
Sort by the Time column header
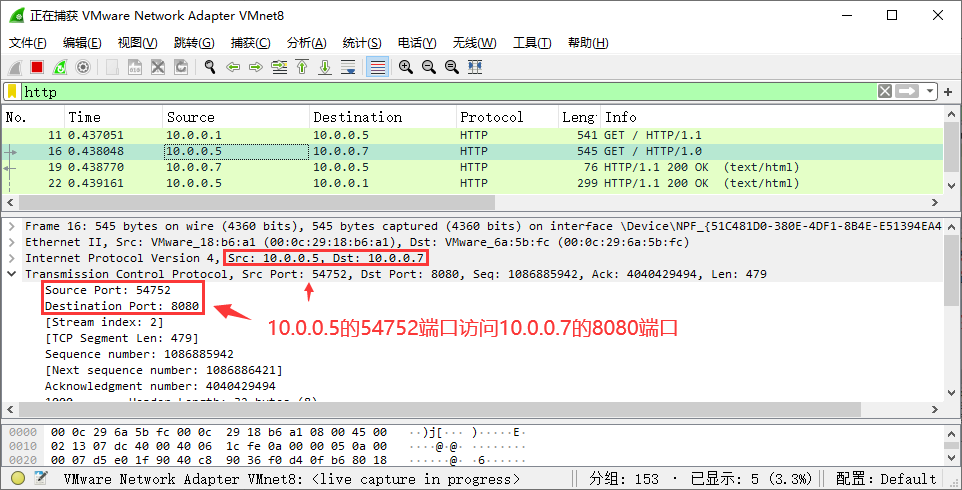coord(114,117)
